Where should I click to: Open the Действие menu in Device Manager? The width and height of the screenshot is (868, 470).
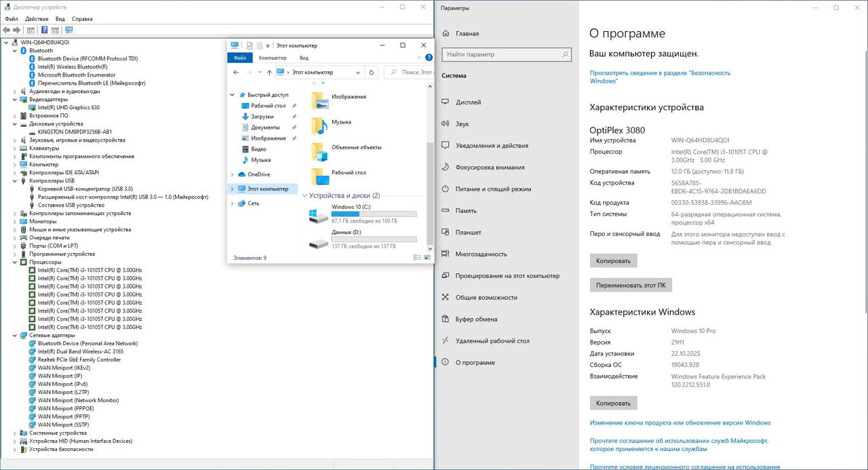37,19
